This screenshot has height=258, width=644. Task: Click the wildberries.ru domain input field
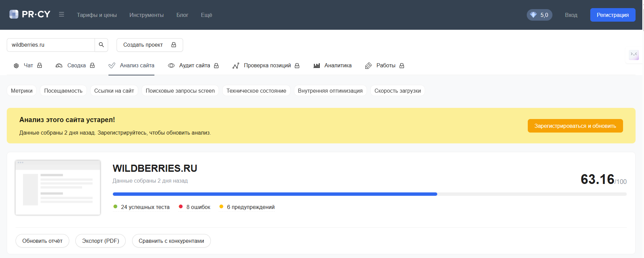coord(51,45)
